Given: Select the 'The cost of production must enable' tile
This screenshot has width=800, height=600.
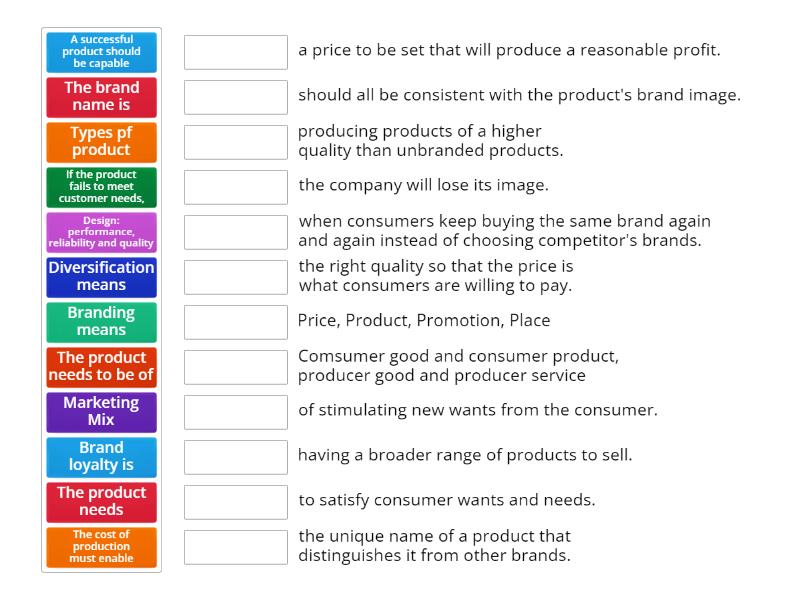Looking at the screenshot, I should coord(101,546).
